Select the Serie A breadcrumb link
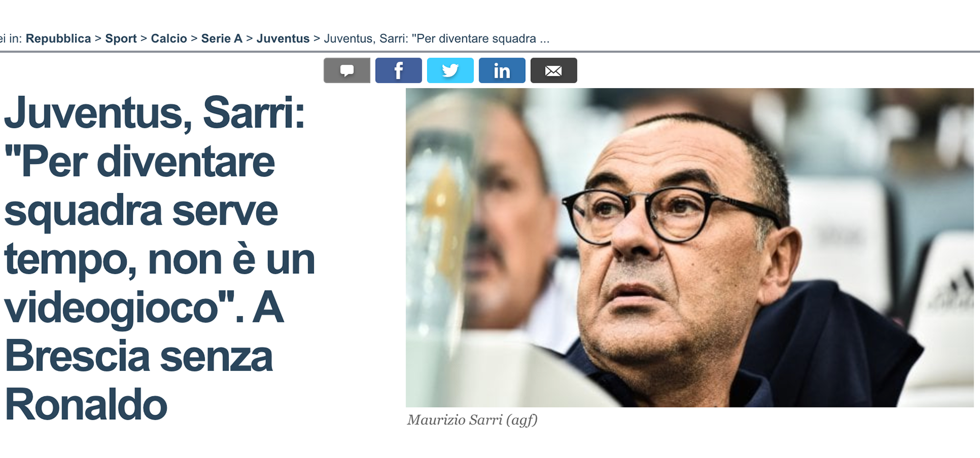 click(222, 39)
